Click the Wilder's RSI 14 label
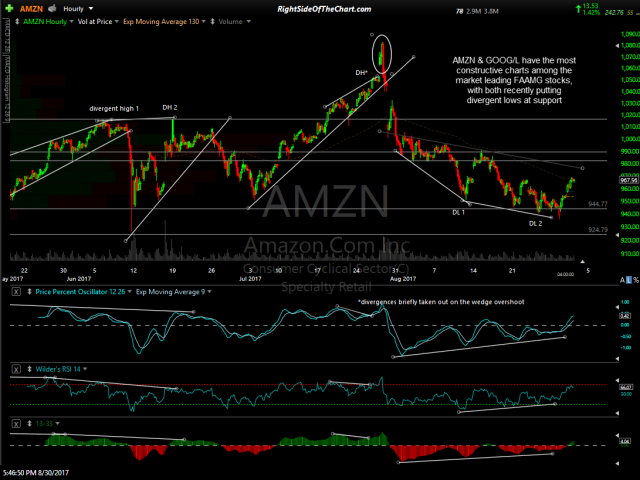 [58, 369]
